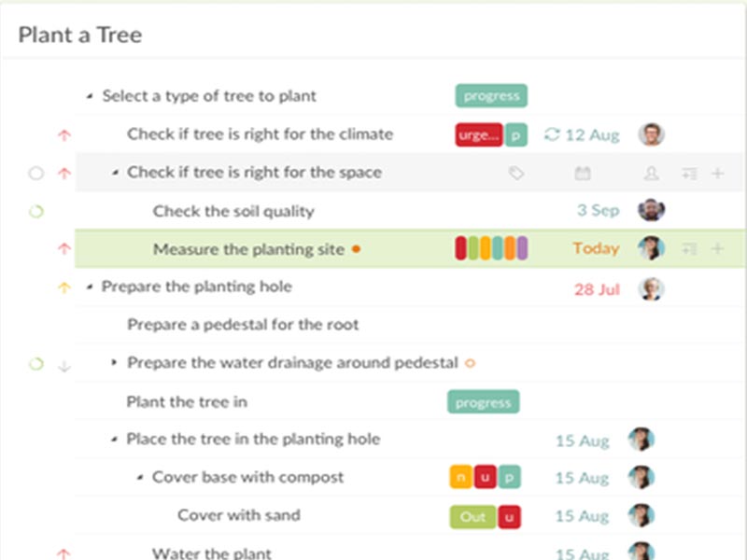This screenshot has width=747, height=560.
Task: Collapse 'Select a type of tree to plant'
Action: click(x=90, y=96)
